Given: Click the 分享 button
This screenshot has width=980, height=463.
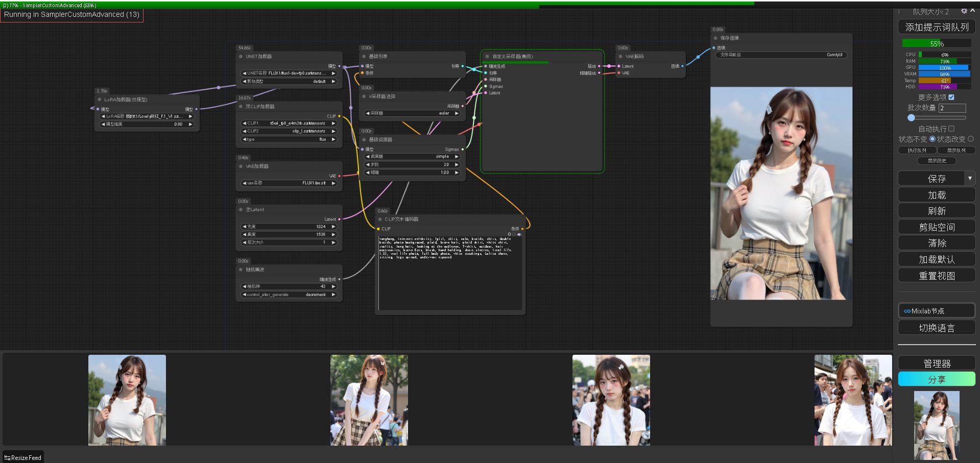Looking at the screenshot, I should 937,379.
